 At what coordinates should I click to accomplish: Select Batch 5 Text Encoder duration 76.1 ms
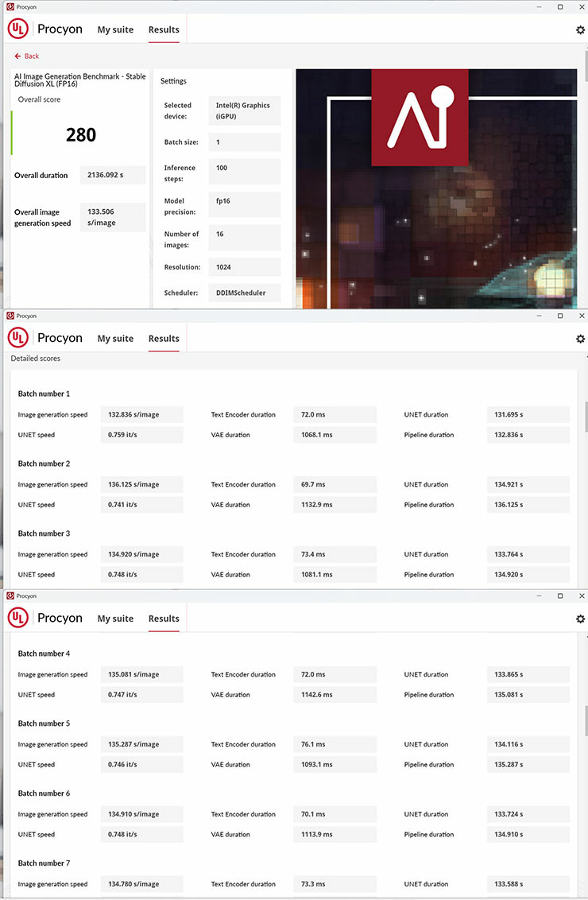[x=335, y=744]
